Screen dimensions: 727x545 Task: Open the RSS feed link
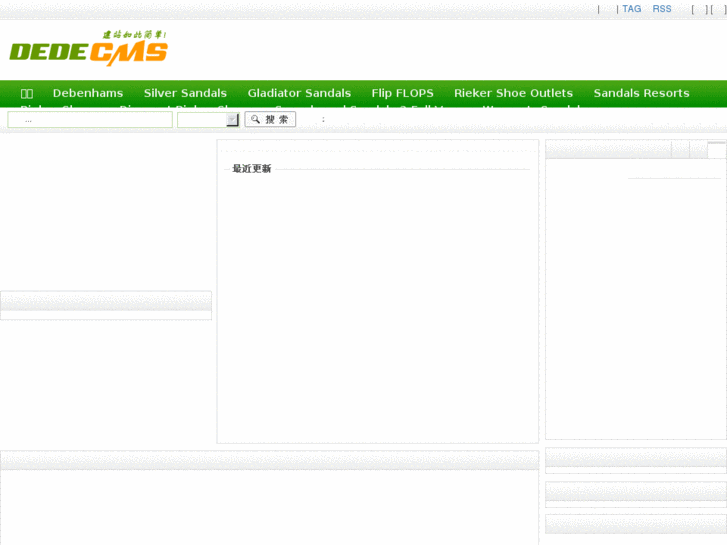click(662, 9)
